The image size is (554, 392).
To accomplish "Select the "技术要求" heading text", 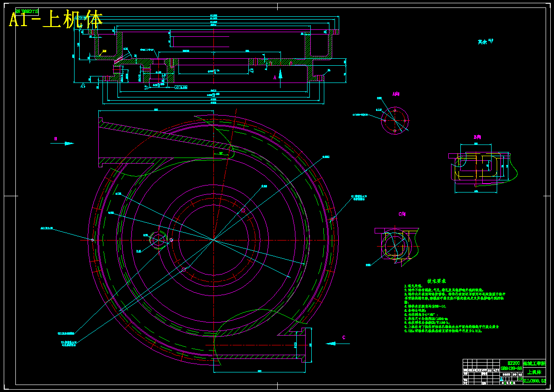I will pos(436,282).
